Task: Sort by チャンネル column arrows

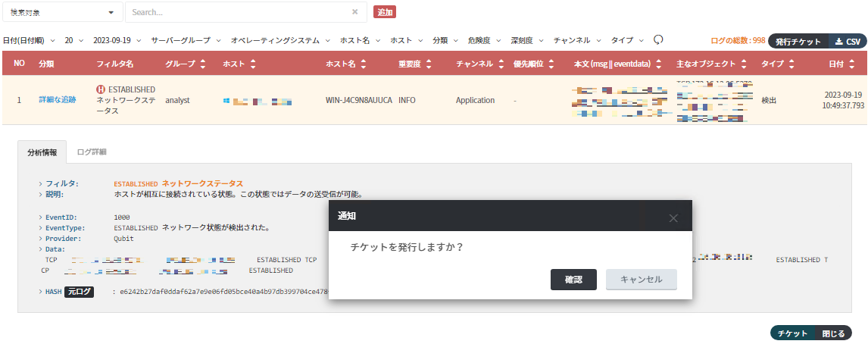Action: coord(501,64)
